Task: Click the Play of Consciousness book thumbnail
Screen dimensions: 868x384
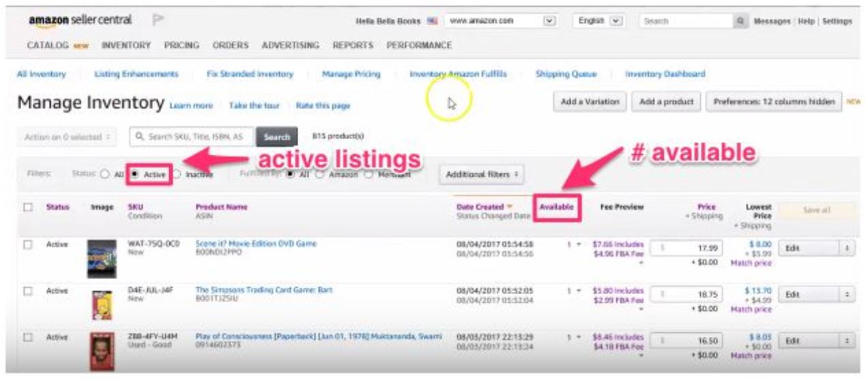Action: coord(102,351)
